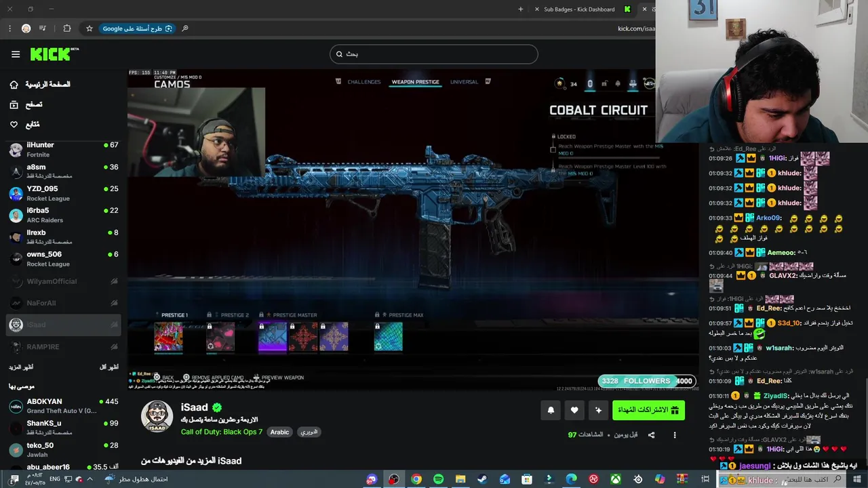Click the followers goal progress bar

click(x=647, y=381)
